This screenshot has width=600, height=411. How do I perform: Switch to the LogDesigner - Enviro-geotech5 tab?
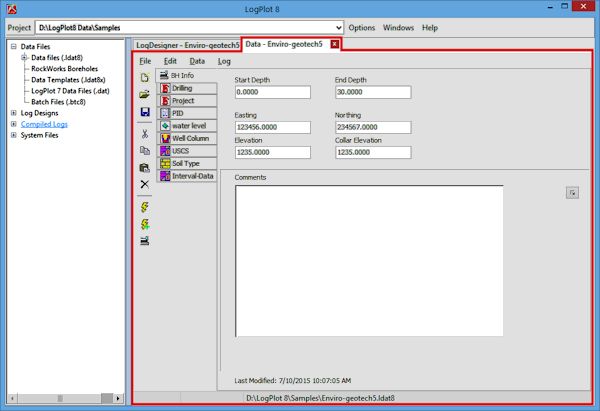click(188, 45)
